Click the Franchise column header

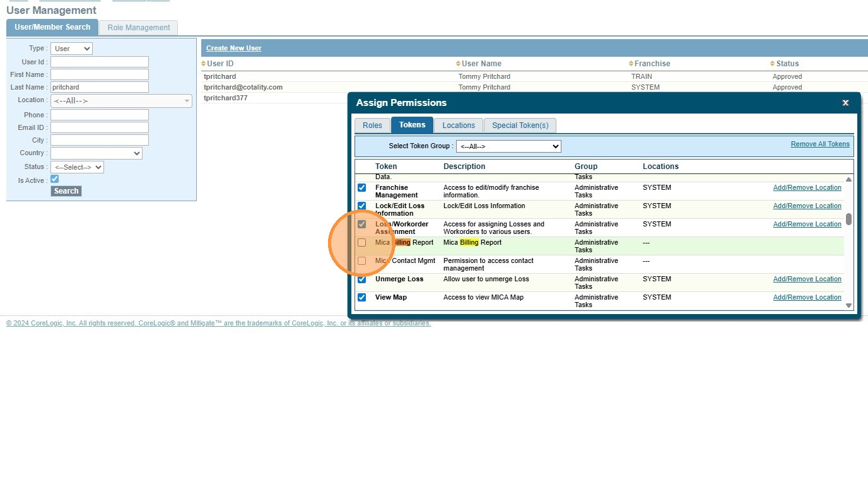pyautogui.click(x=652, y=64)
